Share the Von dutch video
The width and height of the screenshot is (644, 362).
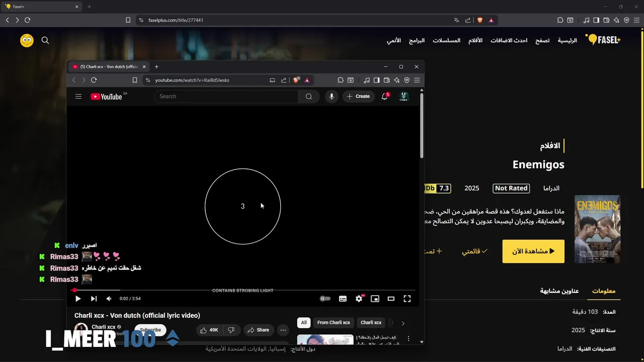pyautogui.click(x=259, y=330)
